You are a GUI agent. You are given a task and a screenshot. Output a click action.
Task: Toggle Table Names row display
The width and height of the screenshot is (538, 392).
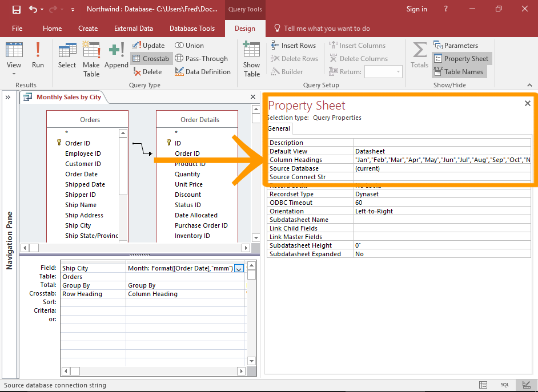pyautogui.click(x=458, y=72)
